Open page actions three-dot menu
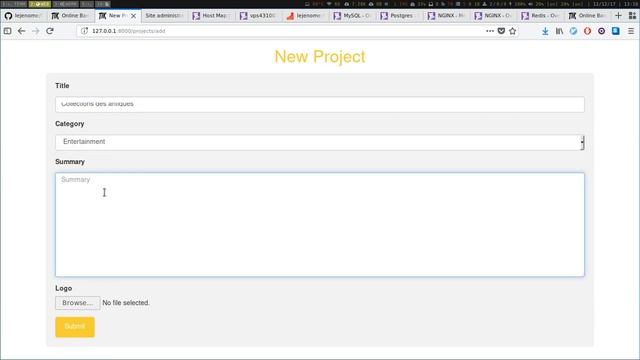Image resolution: width=640 pixels, height=360 pixels. tap(490, 31)
